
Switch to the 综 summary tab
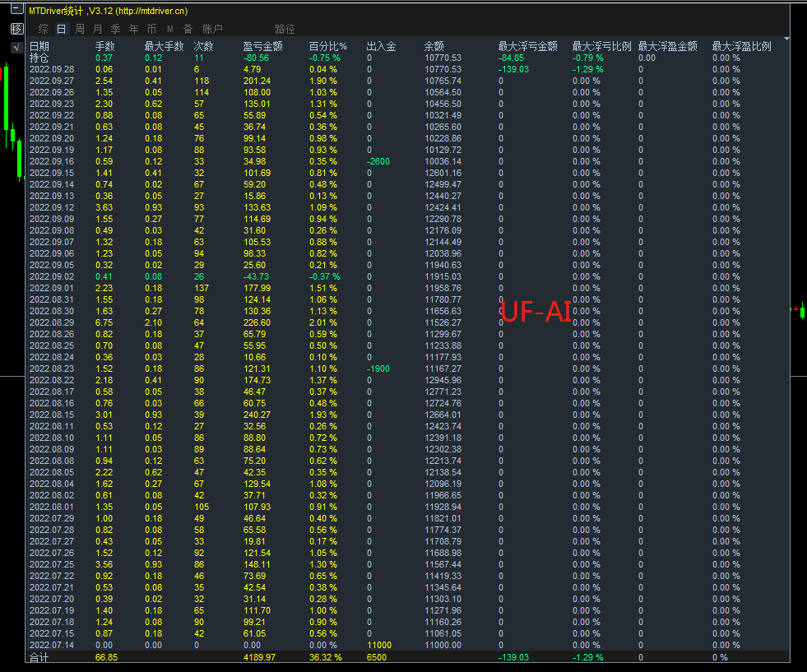point(44,29)
